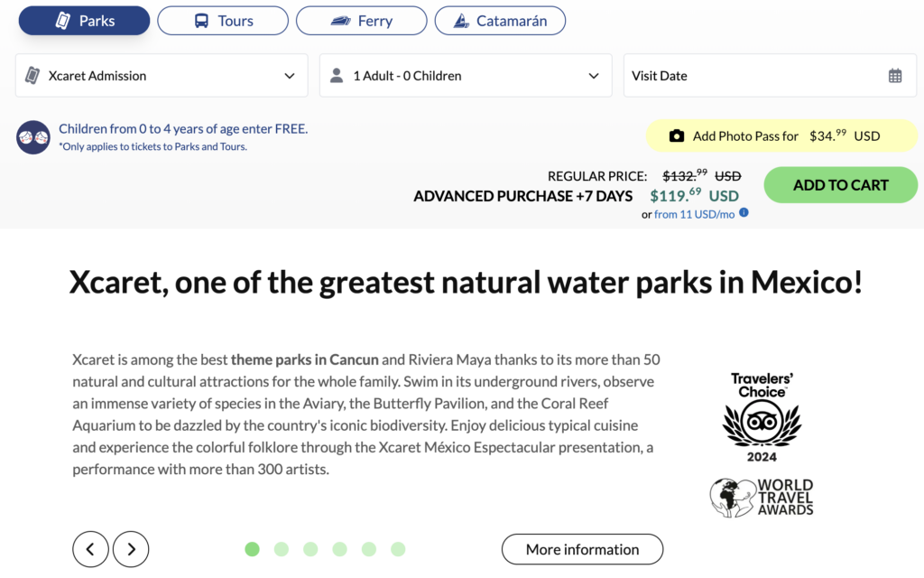The image size is (924, 578).
Task: Click the person icon in guests selector
Action: (337, 75)
